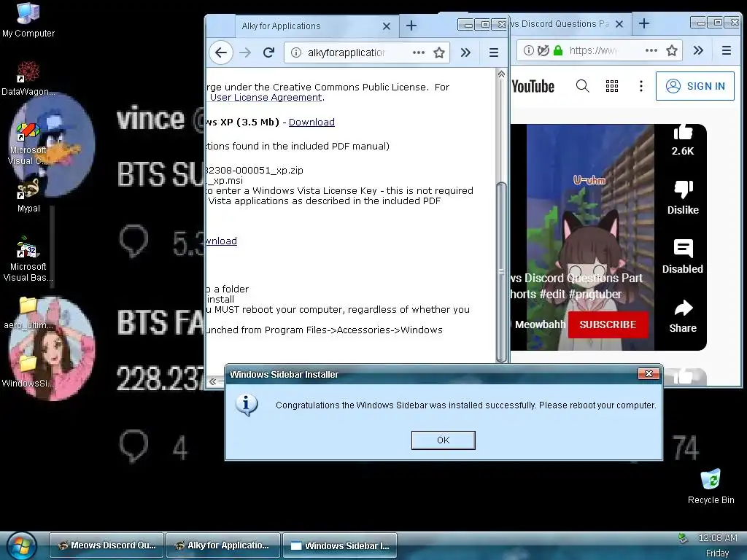Open the User License Agreement link
Viewport: 747px width, 560px height.
[x=266, y=97]
